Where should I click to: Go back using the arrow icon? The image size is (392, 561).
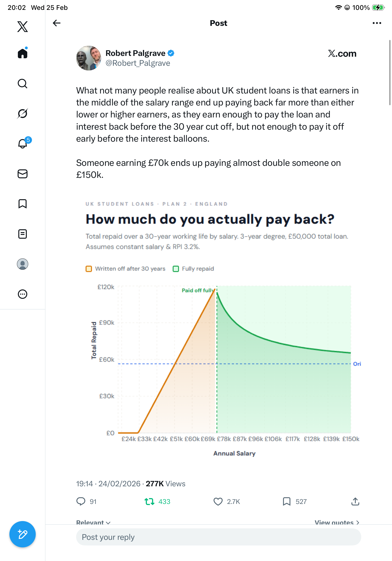pyautogui.click(x=56, y=23)
